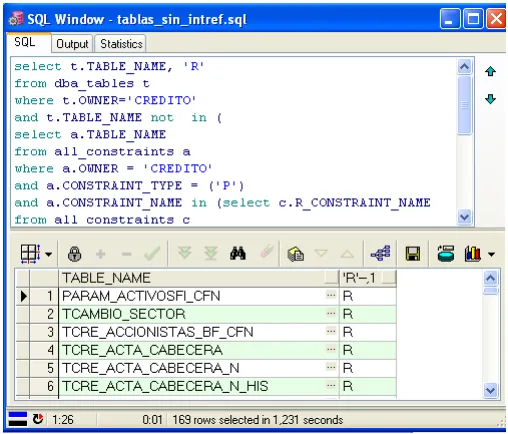Click the insert record plus icon
508x434 pixels.
click(x=100, y=255)
